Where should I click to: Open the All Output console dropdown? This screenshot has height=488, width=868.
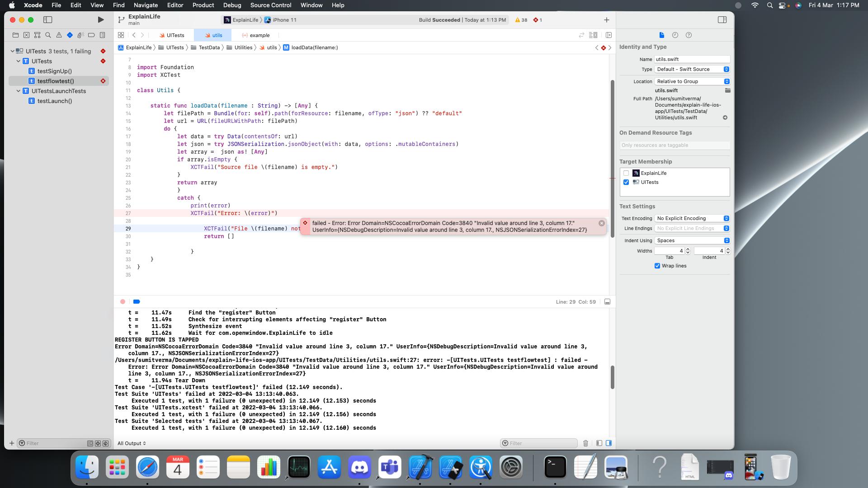[132, 443]
